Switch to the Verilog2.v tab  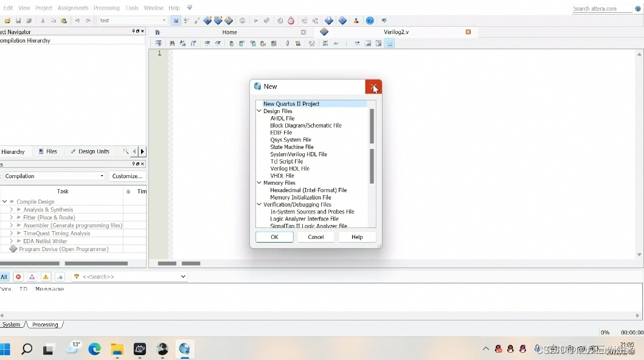396,32
